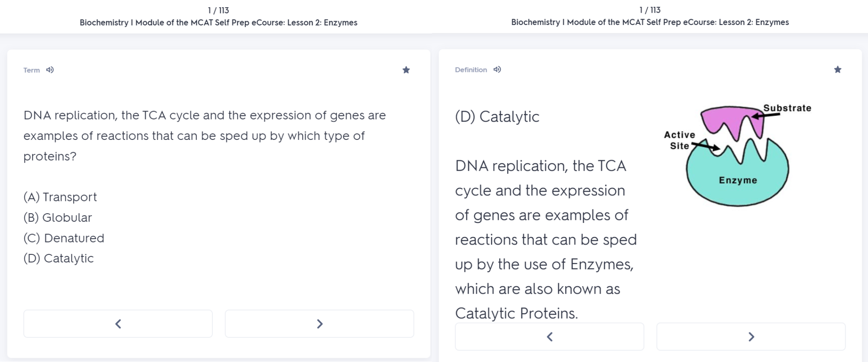Screen dimensions: 868x362
Task: Click the (D) Catalytic answer heading
Action: point(497,117)
